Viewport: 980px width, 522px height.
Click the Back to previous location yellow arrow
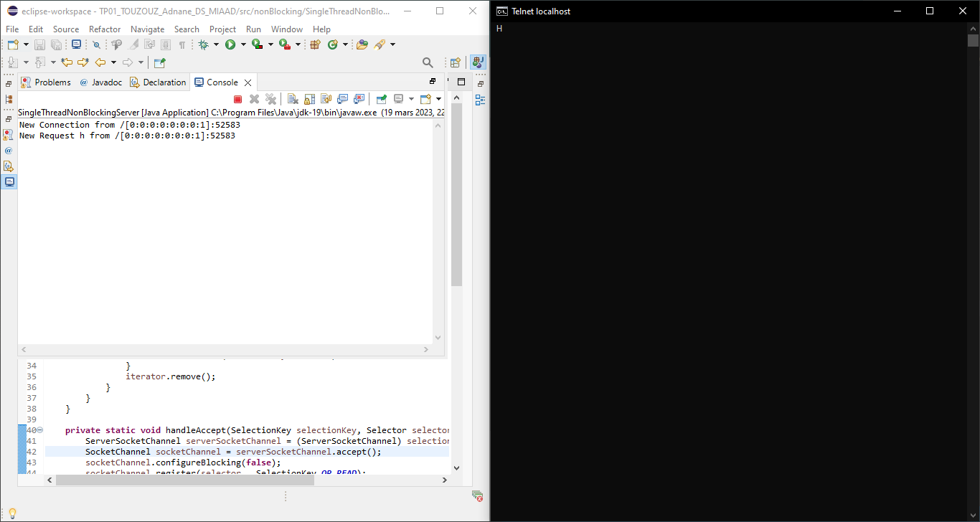pyautogui.click(x=100, y=62)
